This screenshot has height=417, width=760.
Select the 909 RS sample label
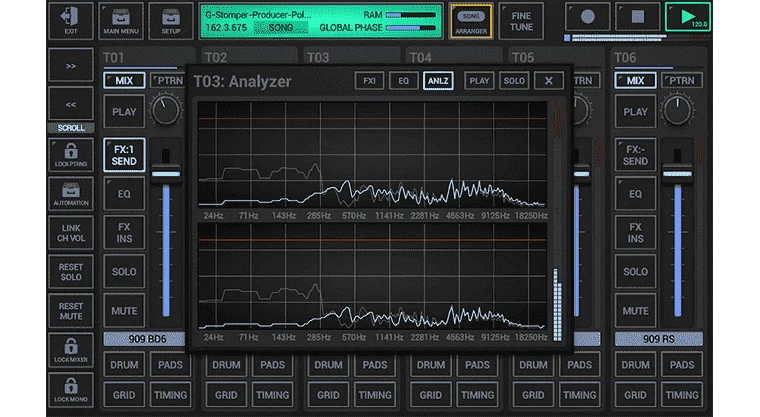[659, 339]
